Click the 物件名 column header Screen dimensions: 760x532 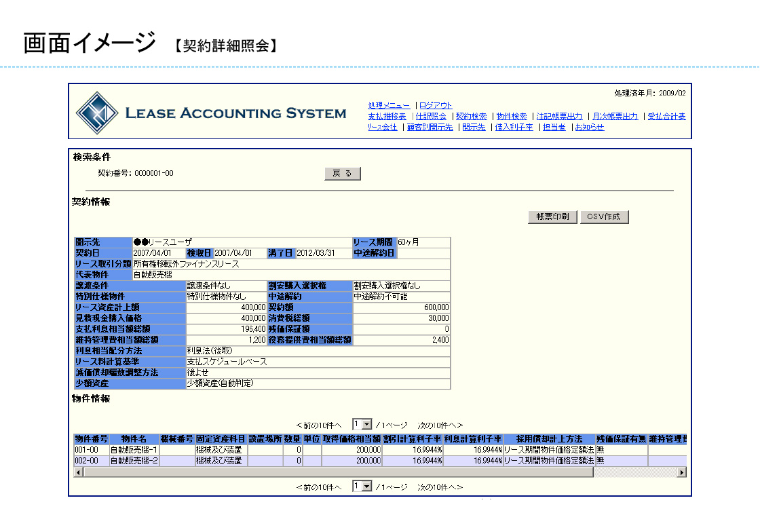134,439
